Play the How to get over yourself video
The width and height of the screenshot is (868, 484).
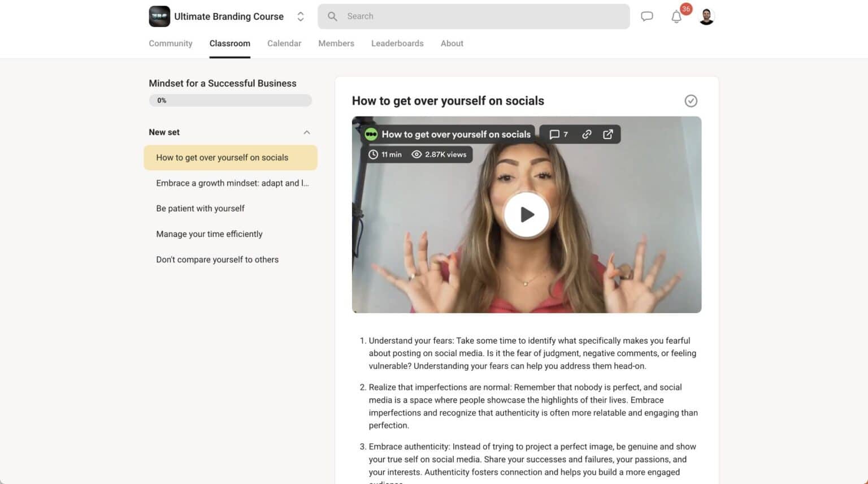coord(526,214)
